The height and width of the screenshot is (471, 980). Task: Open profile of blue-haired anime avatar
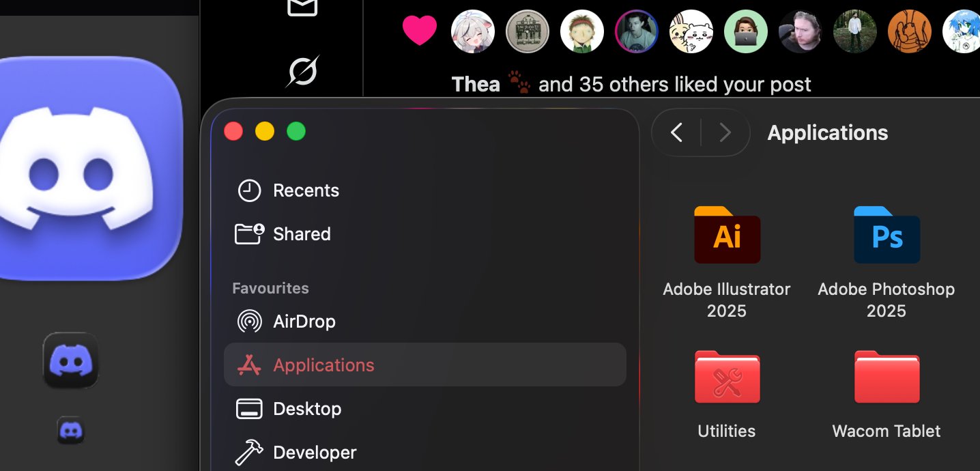pos(962,31)
